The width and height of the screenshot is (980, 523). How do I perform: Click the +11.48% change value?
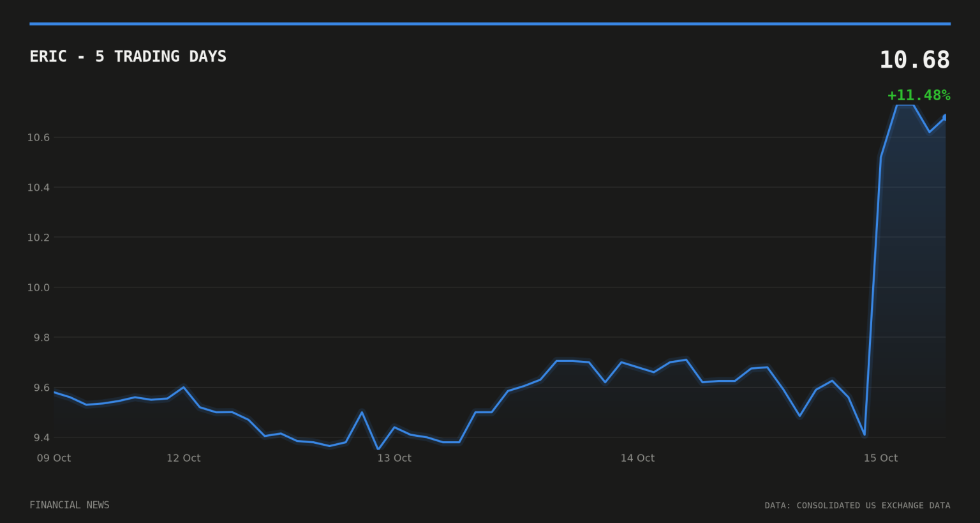click(x=919, y=95)
